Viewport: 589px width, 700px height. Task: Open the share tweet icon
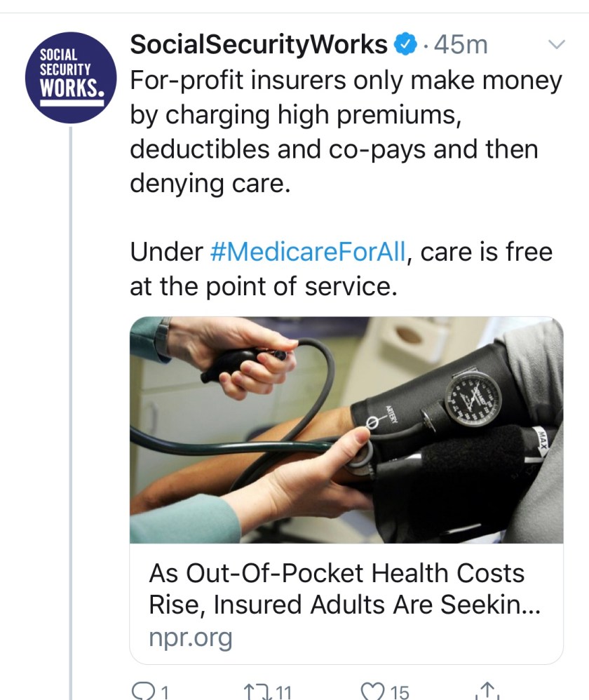(x=487, y=692)
